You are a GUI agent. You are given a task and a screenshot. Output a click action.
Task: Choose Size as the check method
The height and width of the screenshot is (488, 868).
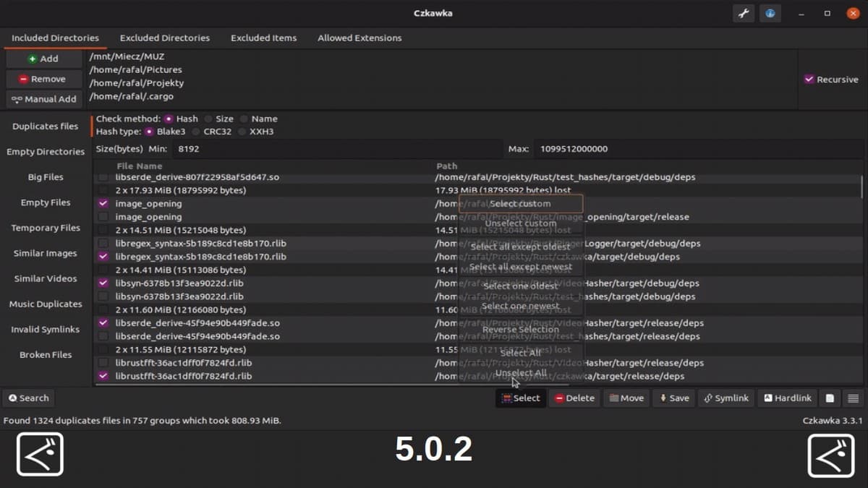click(210, 118)
